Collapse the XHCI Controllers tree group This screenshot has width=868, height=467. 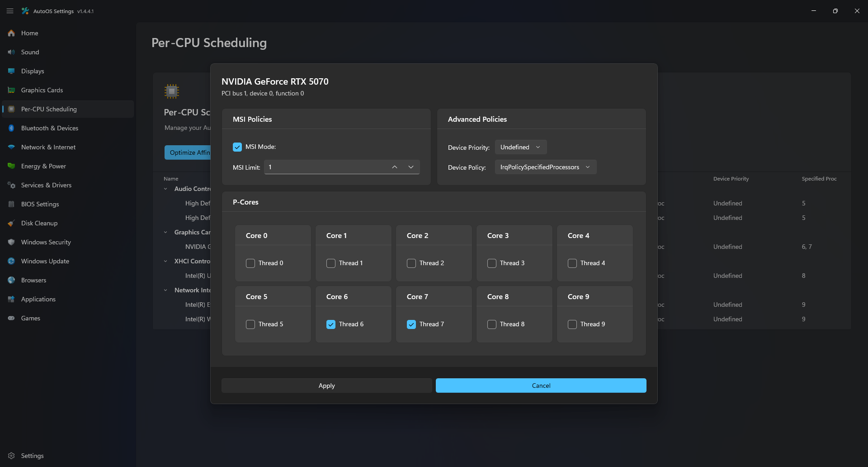coord(165,261)
